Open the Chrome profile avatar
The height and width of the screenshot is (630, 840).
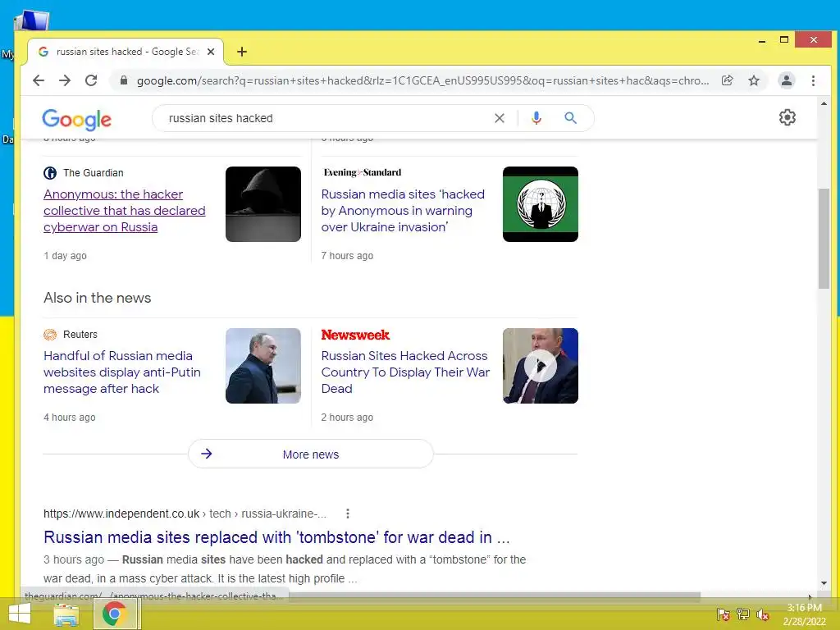point(786,80)
